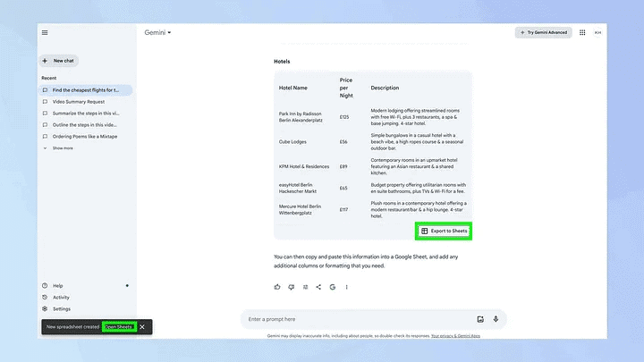Start a New chat
644x362 pixels.
59,61
